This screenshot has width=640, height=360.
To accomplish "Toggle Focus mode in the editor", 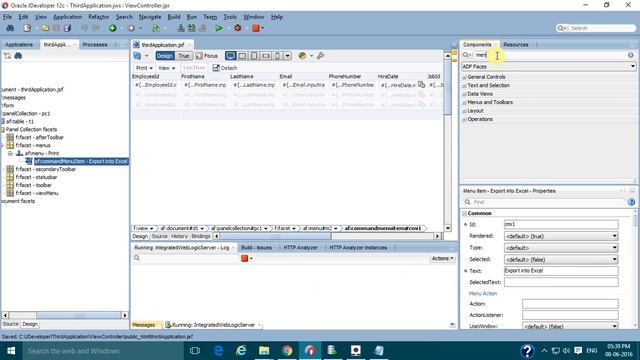I will [207, 56].
